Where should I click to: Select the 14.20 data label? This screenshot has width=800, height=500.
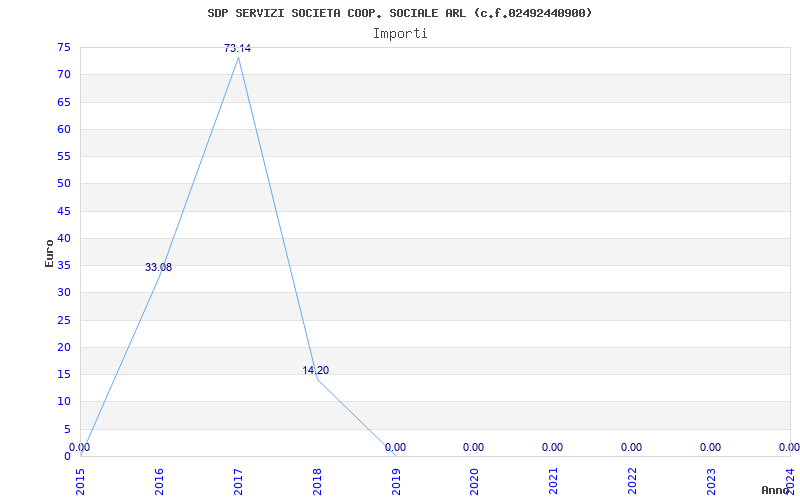tap(316, 370)
